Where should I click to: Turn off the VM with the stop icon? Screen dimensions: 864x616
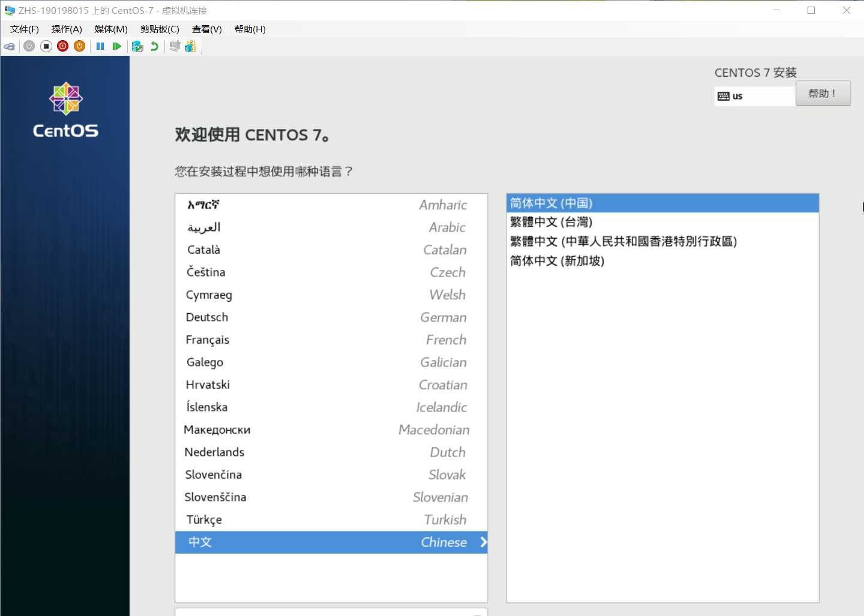click(x=46, y=46)
